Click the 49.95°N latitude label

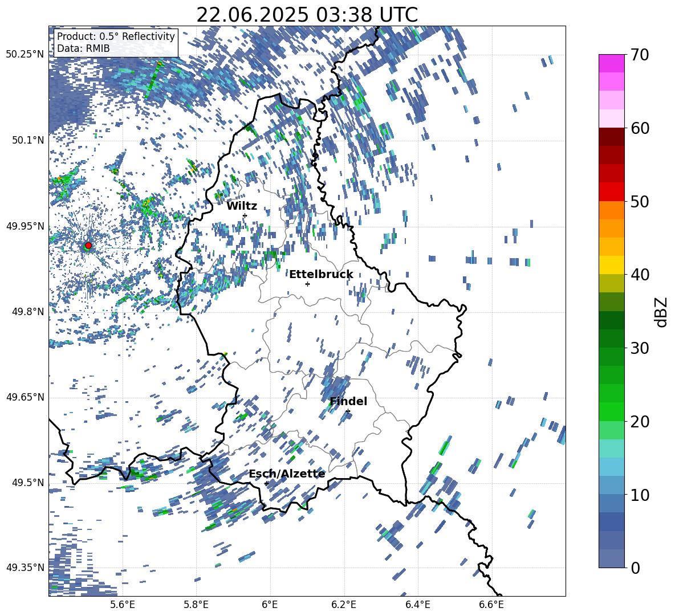(x=25, y=226)
